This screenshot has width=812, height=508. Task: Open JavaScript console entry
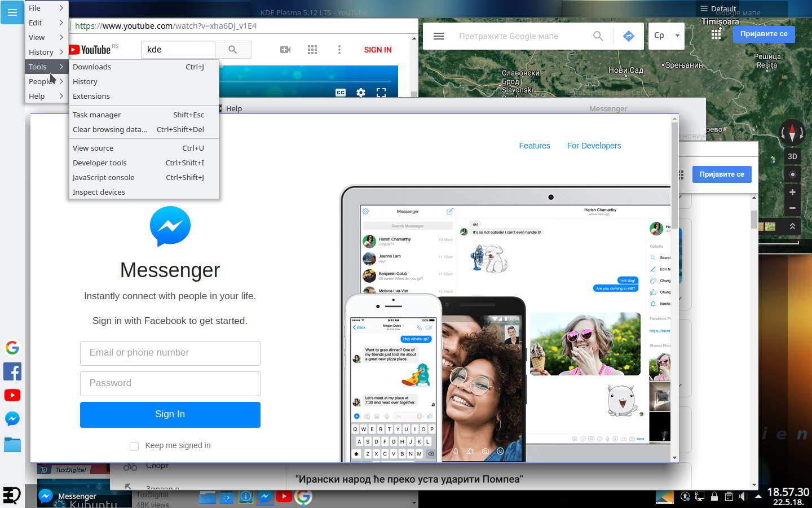(x=144, y=177)
